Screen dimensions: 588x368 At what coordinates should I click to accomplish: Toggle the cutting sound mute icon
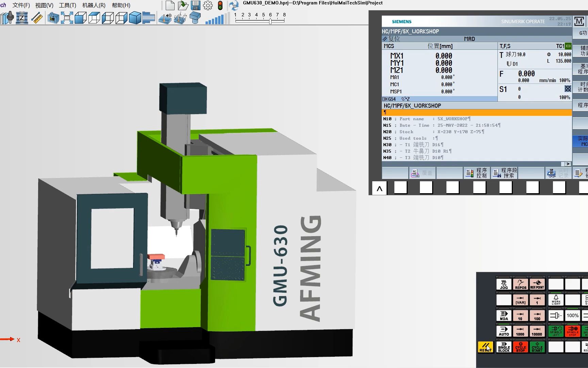point(165,18)
